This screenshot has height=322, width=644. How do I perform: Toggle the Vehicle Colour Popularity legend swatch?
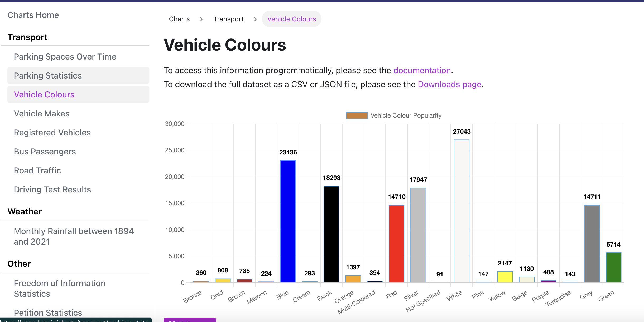point(357,115)
